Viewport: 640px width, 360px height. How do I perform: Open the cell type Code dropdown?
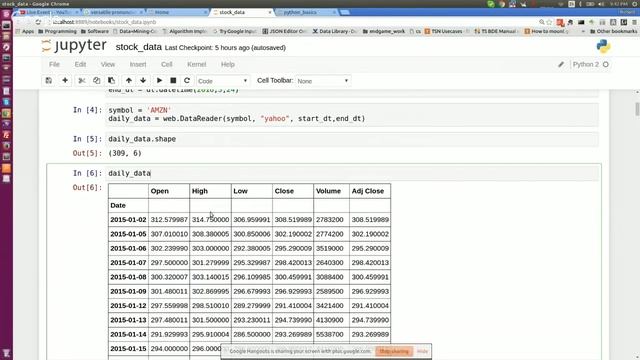pos(222,81)
